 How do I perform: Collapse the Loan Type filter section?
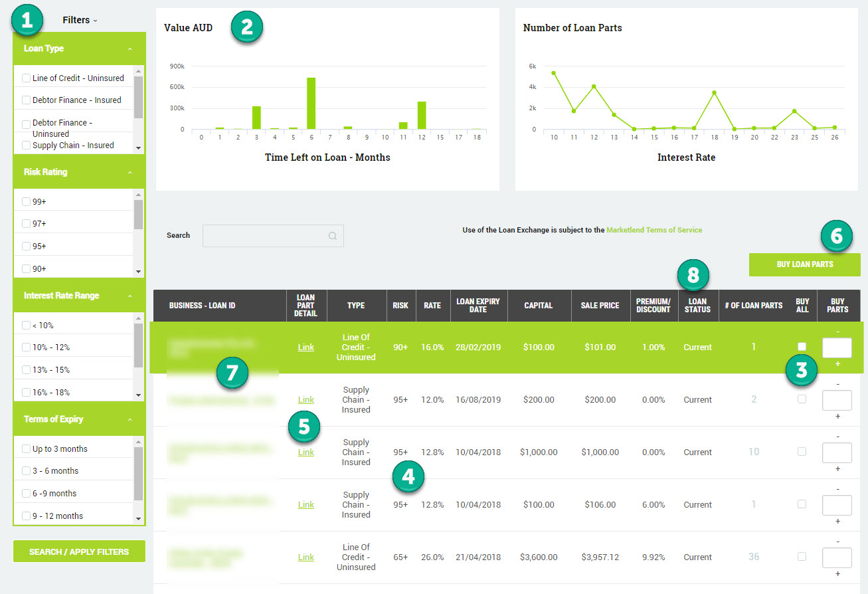point(130,49)
